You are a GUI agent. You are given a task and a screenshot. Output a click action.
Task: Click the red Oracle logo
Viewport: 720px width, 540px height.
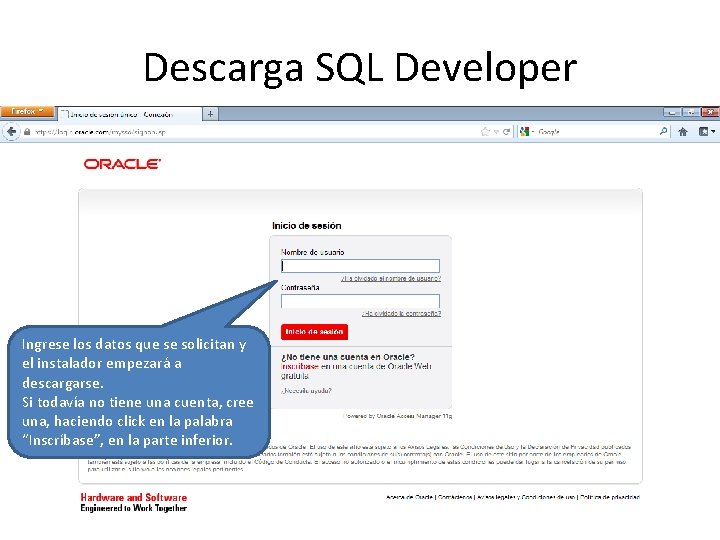(122, 164)
